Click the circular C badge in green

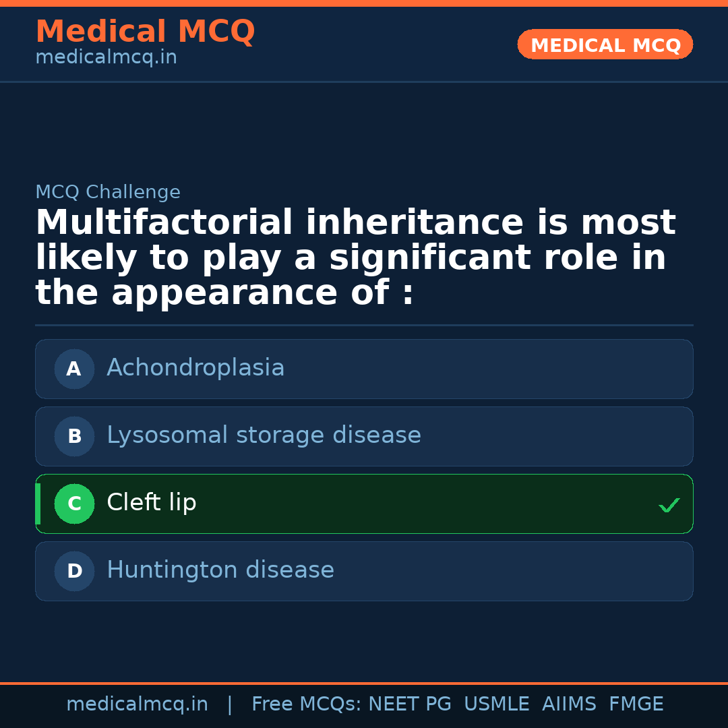tap(74, 504)
